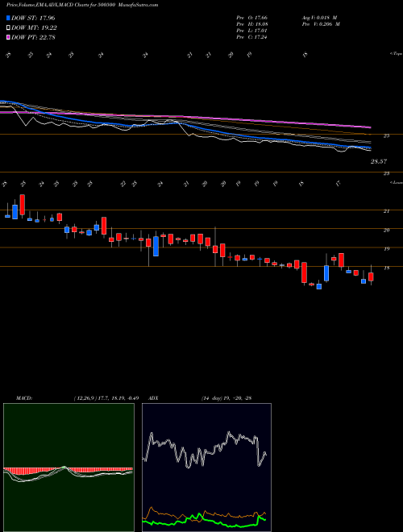This screenshot has width=403, height=532.
Task: Click the 'Pre L: 17.01' low value
Action: pyautogui.click(x=252, y=31)
